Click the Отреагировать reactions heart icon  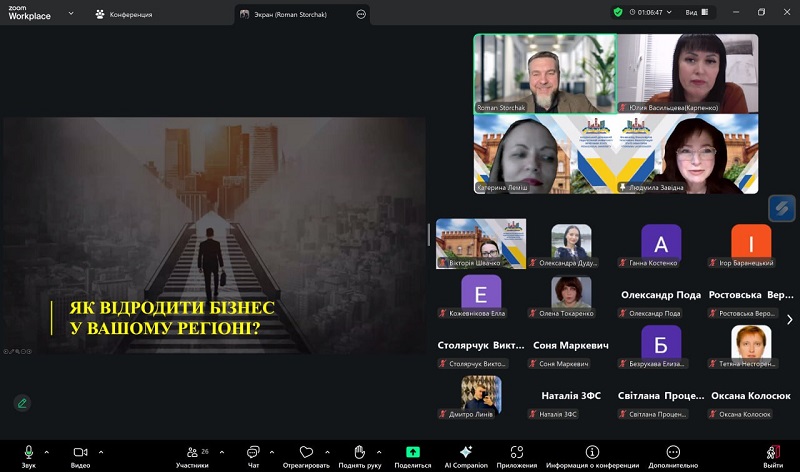[306, 454]
